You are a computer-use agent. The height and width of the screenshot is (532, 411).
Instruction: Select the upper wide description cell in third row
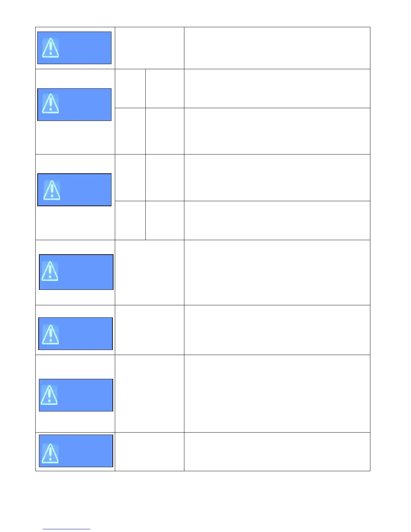click(277, 178)
